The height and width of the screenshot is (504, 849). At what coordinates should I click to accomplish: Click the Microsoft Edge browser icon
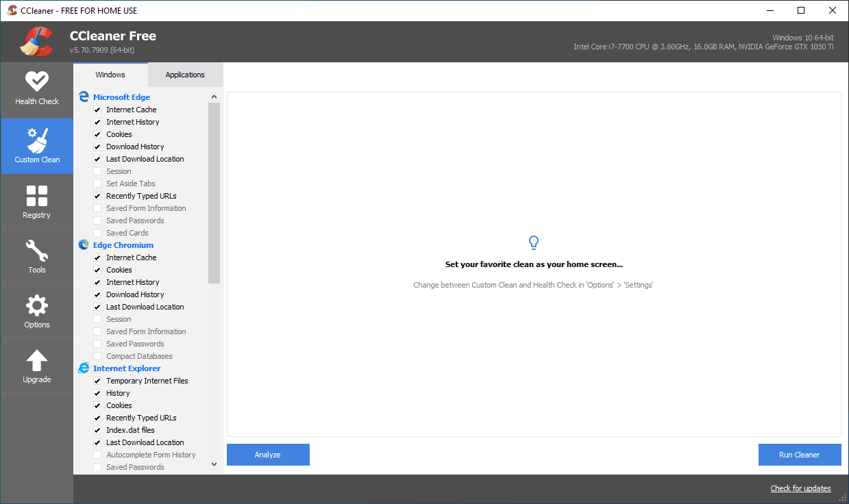[83, 97]
